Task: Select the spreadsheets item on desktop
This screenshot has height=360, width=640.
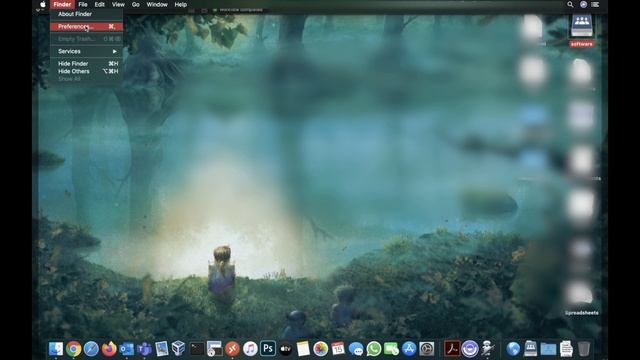Action: coord(581,299)
